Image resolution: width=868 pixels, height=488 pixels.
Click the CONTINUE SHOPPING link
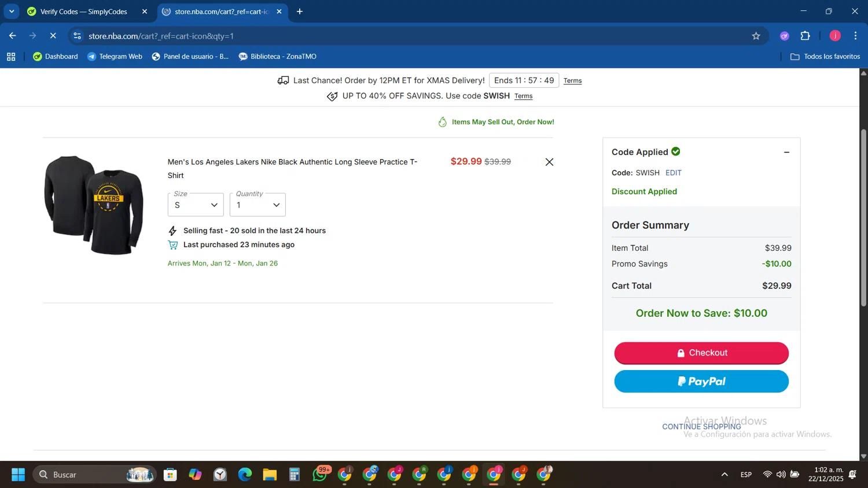[x=701, y=427]
